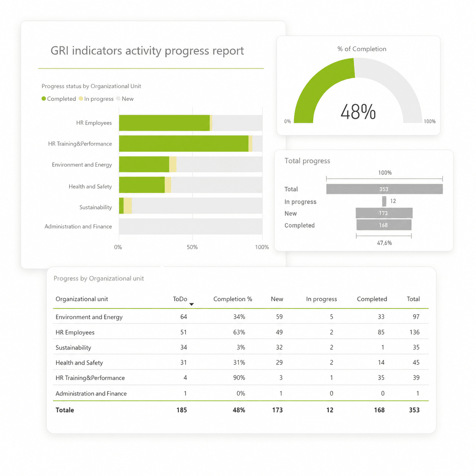Select HR Employees completed green bar
The image size is (476, 476).
tap(164, 123)
